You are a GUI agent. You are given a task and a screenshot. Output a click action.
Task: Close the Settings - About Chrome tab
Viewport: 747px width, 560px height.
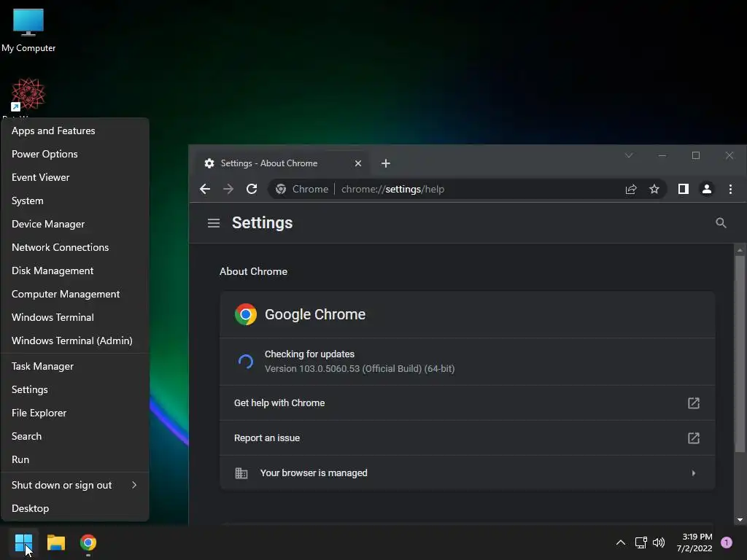pos(358,163)
